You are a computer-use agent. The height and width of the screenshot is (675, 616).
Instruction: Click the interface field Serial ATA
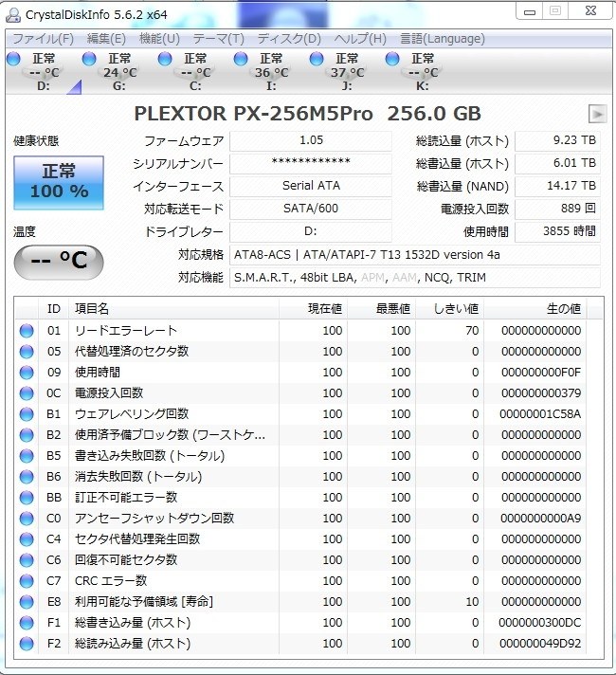311,186
